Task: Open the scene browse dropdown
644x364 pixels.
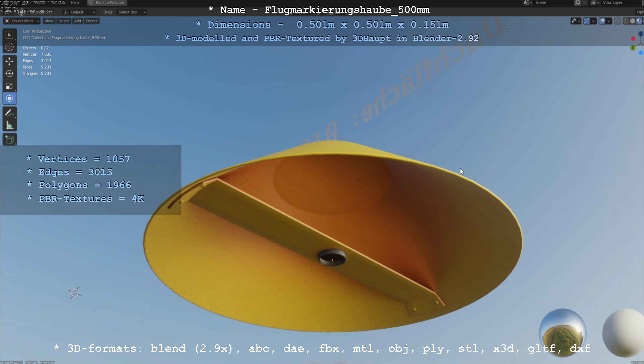Action: [x=528, y=2]
